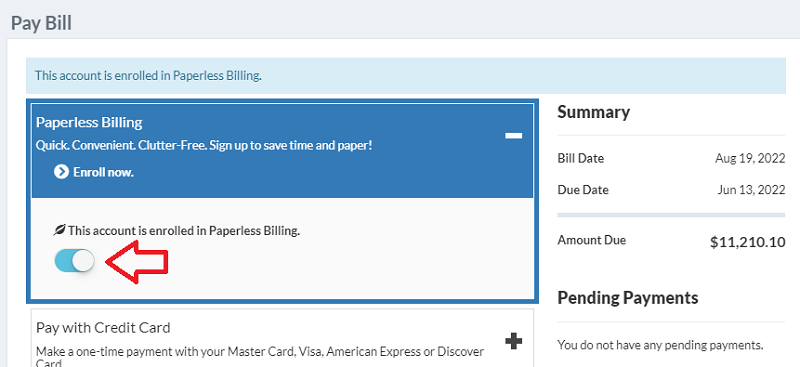
Task: Click the red arrow annotation
Action: pyautogui.click(x=137, y=261)
